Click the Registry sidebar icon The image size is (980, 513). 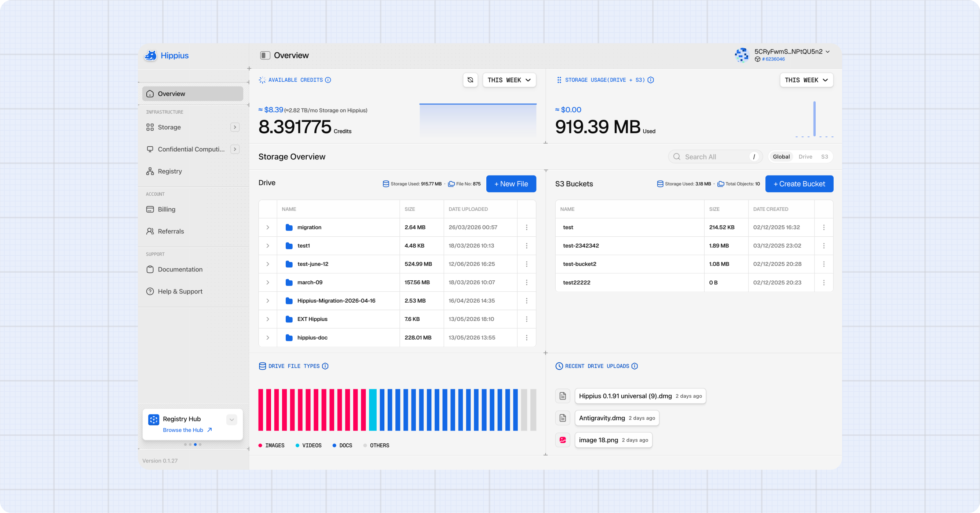(x=150, y=171)
